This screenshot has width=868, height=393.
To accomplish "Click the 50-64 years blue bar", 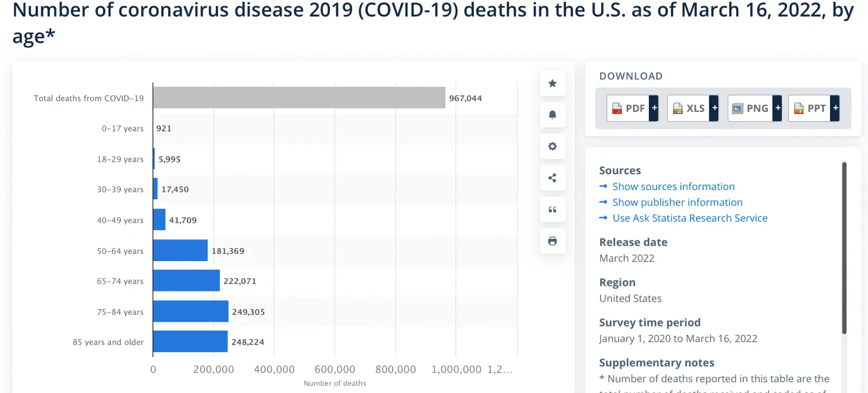I will (x=180, y=250).
